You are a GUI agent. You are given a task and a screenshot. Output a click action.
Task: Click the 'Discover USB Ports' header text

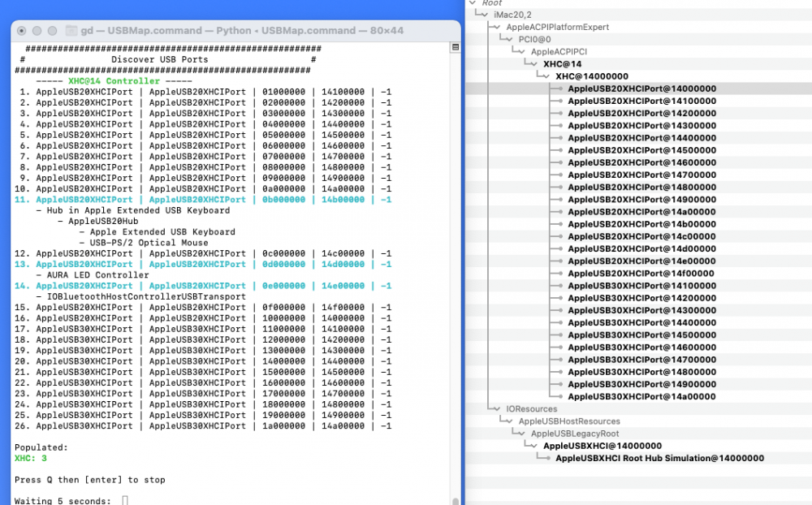[159, 59]
